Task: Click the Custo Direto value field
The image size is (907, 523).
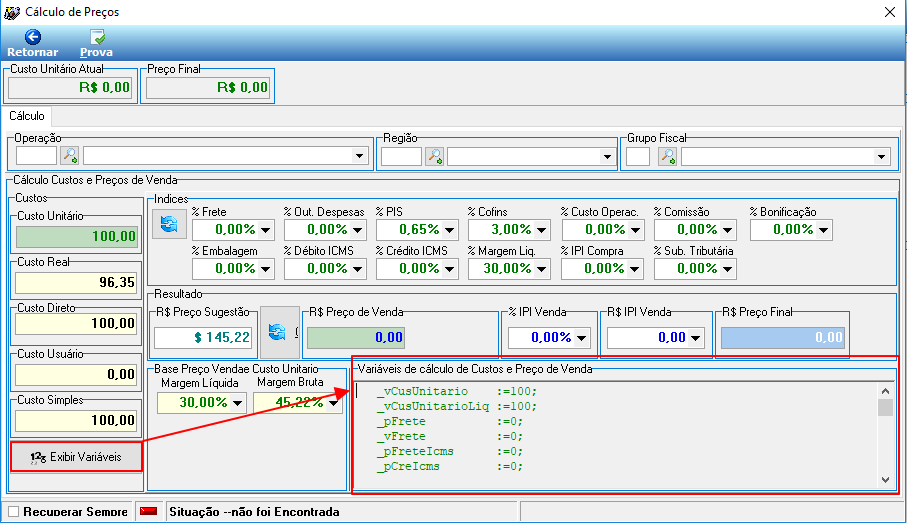Action: pos(77,323)
